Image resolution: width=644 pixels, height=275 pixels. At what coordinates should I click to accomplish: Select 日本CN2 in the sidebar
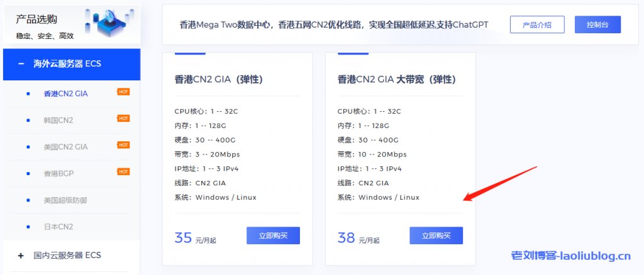pos(58,226)
